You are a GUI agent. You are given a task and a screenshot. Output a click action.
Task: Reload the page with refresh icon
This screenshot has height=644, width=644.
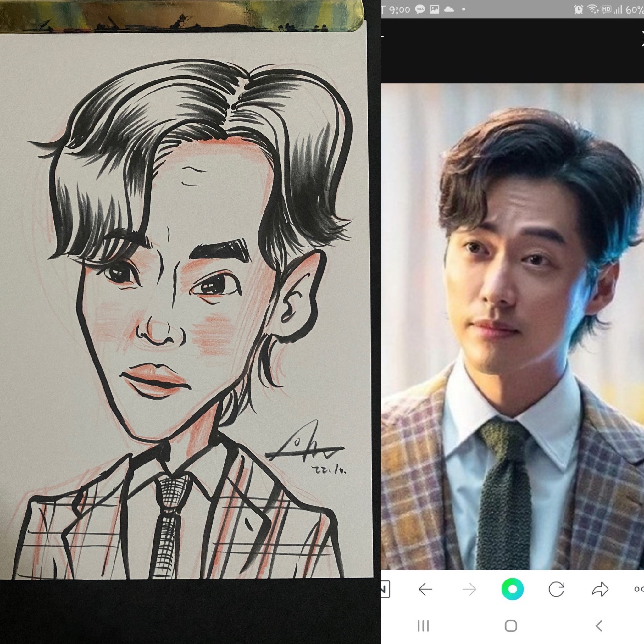556,589
